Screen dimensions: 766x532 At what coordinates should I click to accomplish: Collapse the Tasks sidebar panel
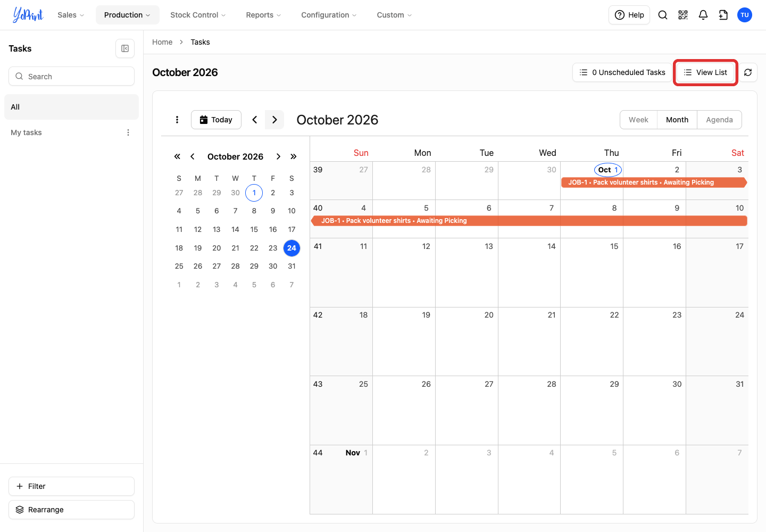(125, 48)
